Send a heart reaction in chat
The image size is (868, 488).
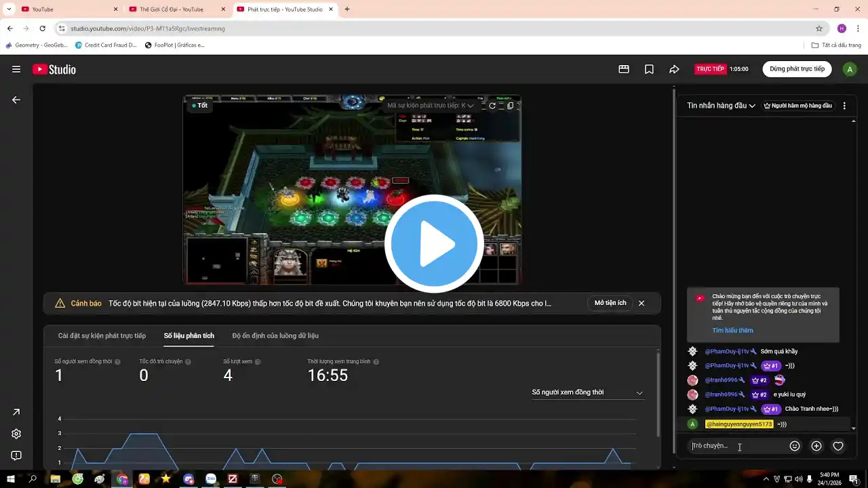coord(838,446)
